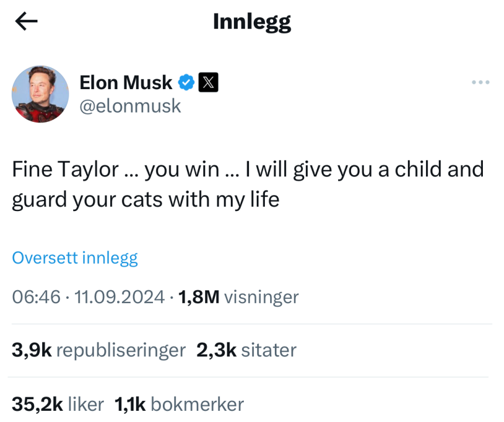The image size is (504, 422).
Task: Click the 1,8M view count number
Action: tap(199, 297)
